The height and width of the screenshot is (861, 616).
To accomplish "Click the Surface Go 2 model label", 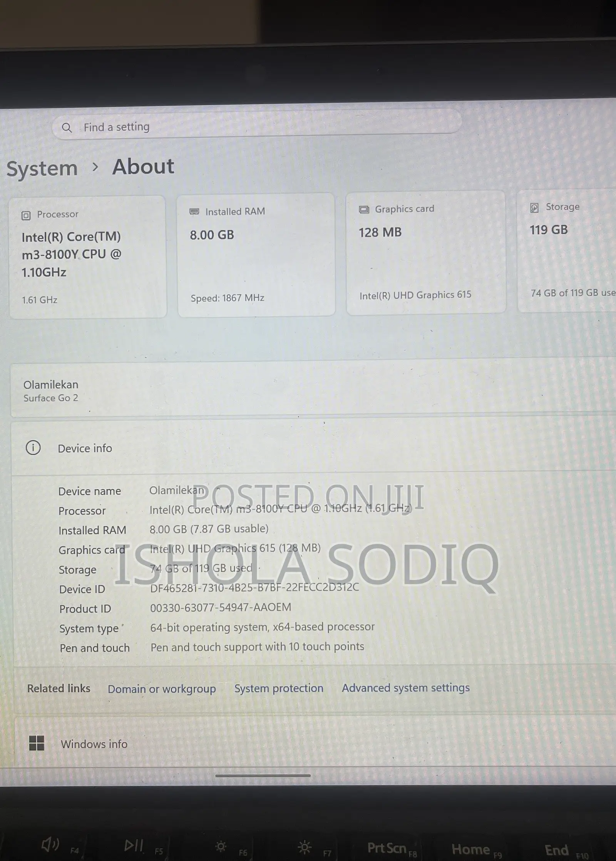I will pyautogui.click(x=51, y=398).
